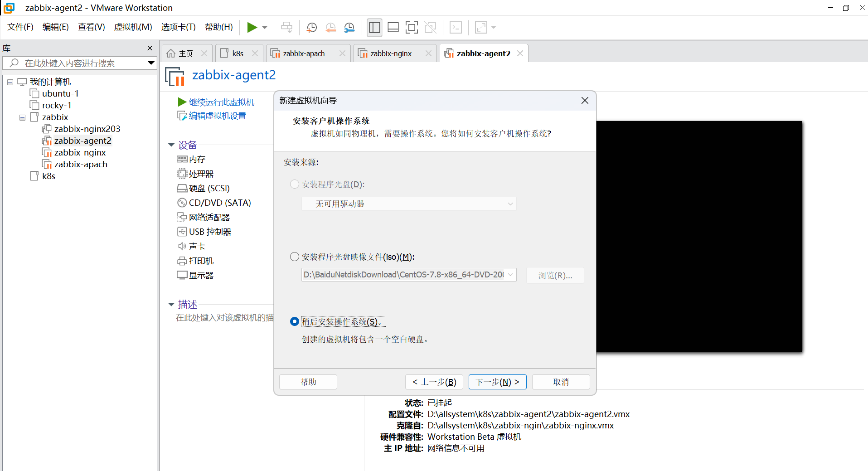Show the thumbnail bar icon
This screenshot has height=471, width=868.
point(393,27)
